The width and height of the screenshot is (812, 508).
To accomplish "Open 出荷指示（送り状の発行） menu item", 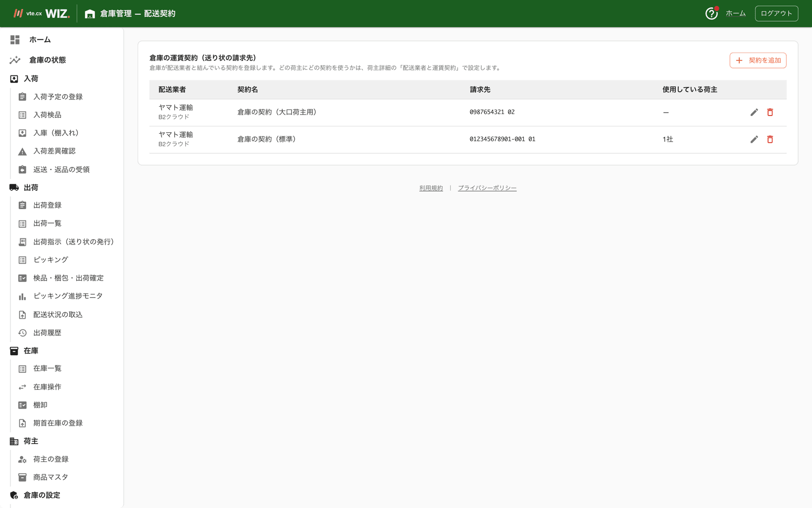I will (x=73, y=242).
